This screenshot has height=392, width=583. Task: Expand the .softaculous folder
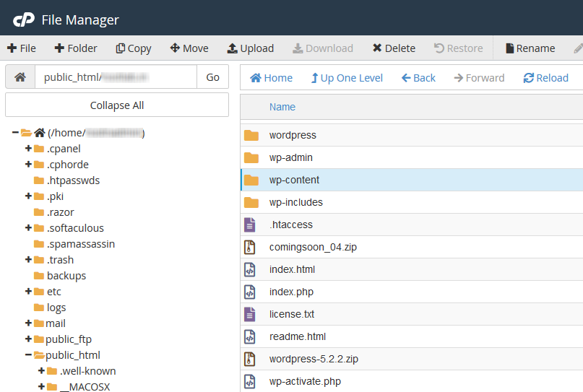pyautogui.click(x=28, y=227)
